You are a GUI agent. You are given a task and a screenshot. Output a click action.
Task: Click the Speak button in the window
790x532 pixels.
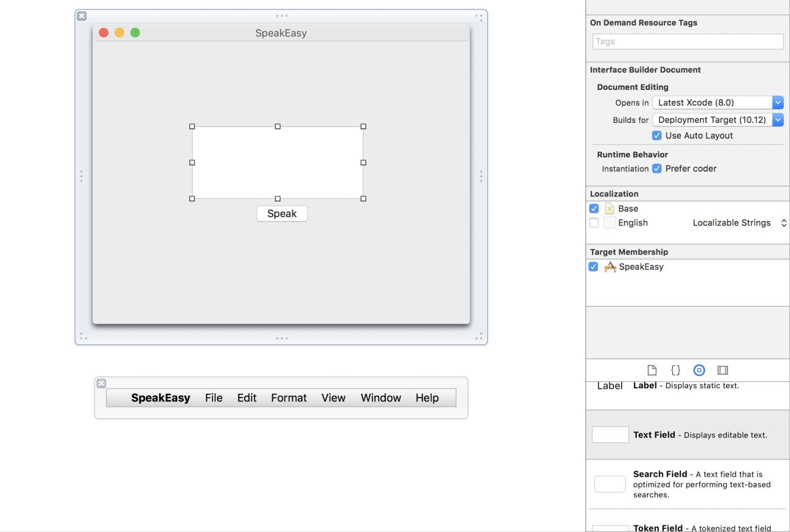click(x=282, y=214)
